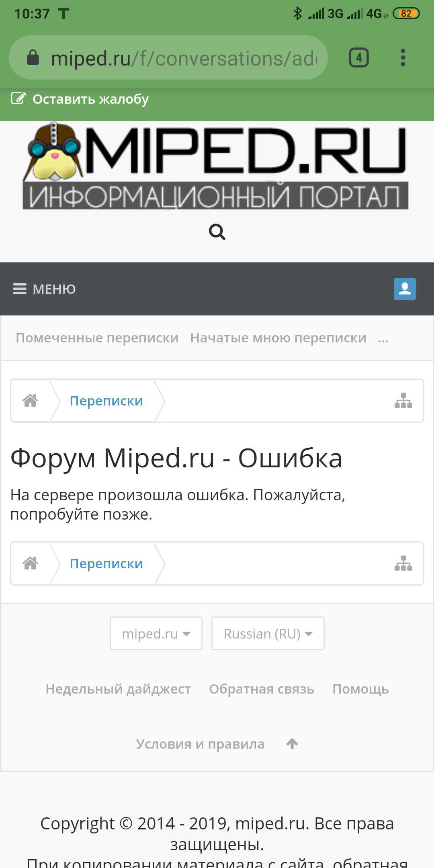Tap the browser tab counter showing 4
Image resolution: width=434 pixels, height=868 pixels.
(358, 57)
